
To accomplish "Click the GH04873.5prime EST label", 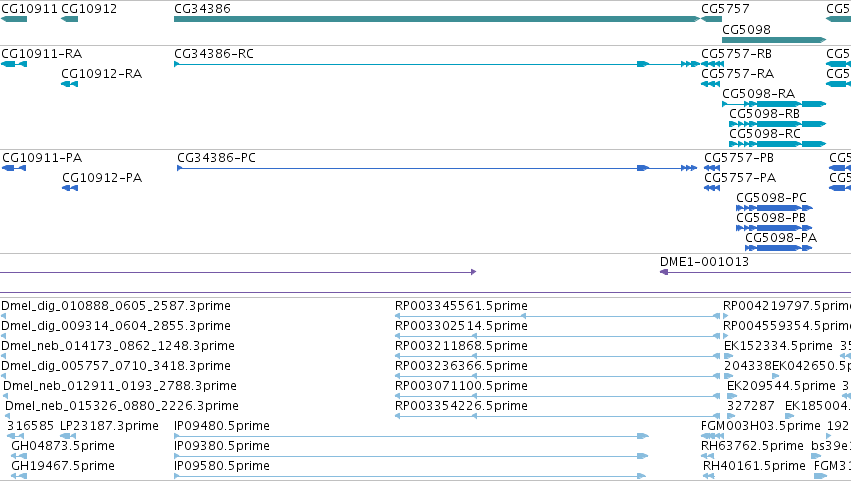I will 63,446.
